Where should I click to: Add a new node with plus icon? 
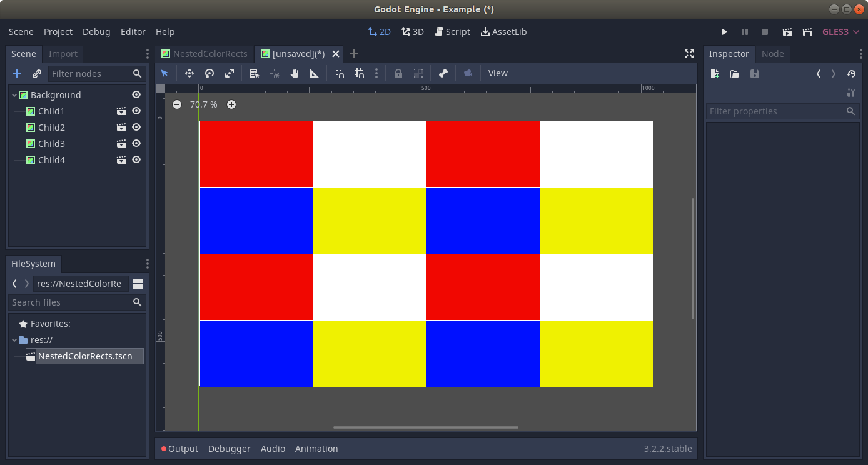[x=17, y=74]
